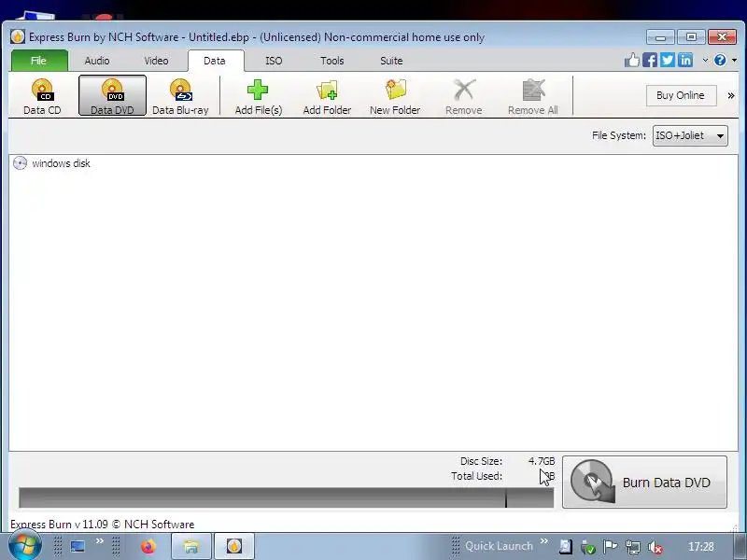Expand the first taskbar toolbar chevron

[100, 541]
